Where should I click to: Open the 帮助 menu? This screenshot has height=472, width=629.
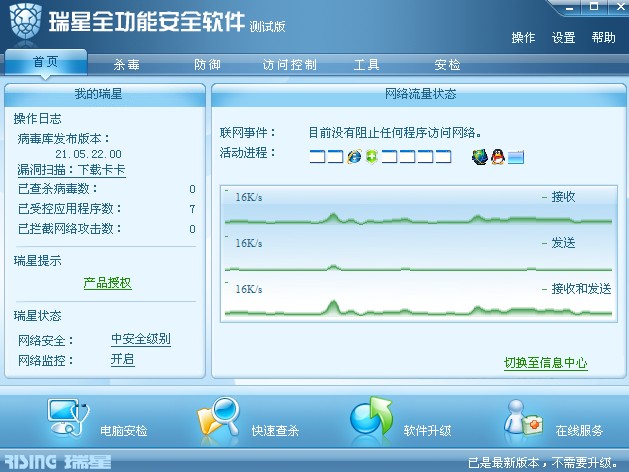coord(603,38)
